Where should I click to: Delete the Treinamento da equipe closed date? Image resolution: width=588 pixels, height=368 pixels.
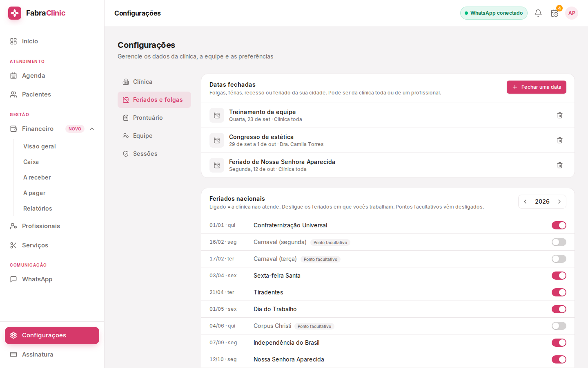point(560,115)
